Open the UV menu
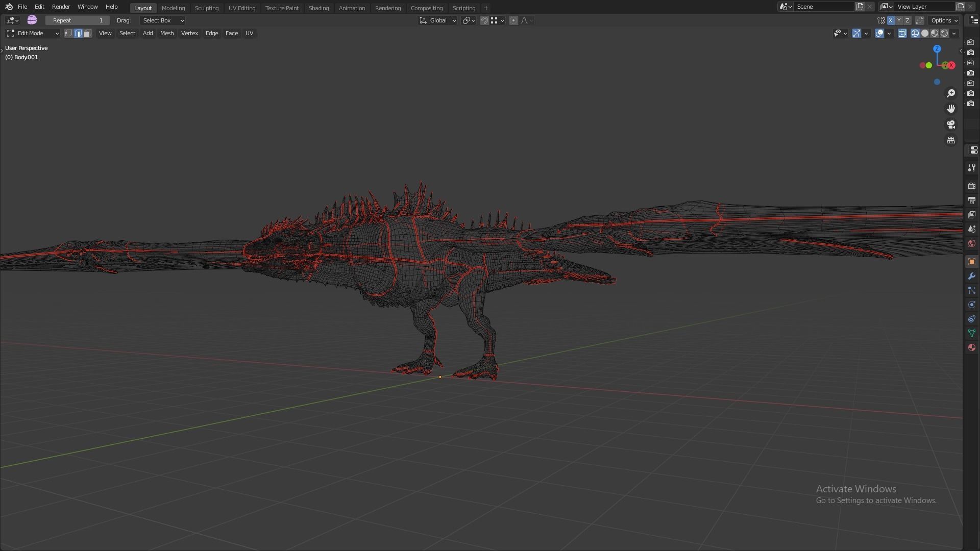The height and width of the screenshot is (551, 980). point(249,33)
